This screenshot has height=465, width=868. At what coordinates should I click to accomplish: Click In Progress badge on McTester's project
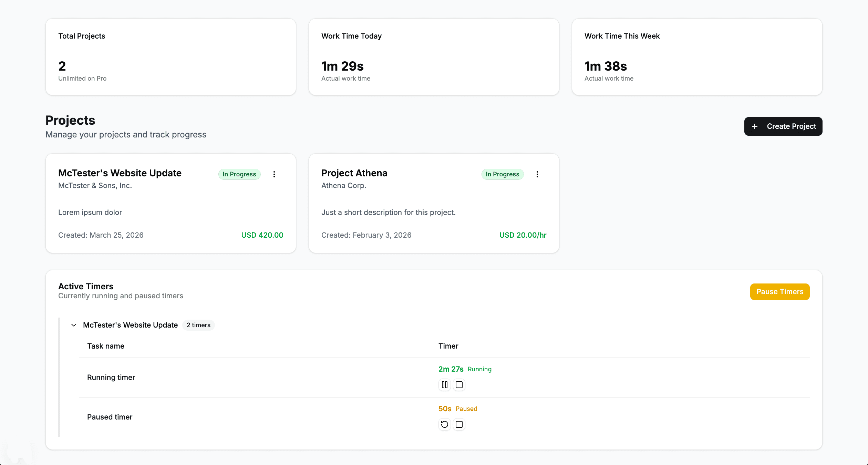point(239,174)
